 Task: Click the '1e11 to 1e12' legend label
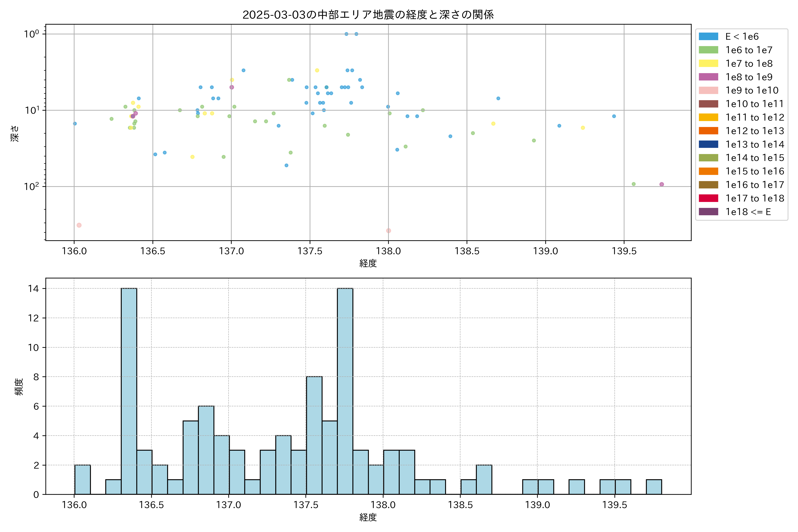(x=755, y=117)
